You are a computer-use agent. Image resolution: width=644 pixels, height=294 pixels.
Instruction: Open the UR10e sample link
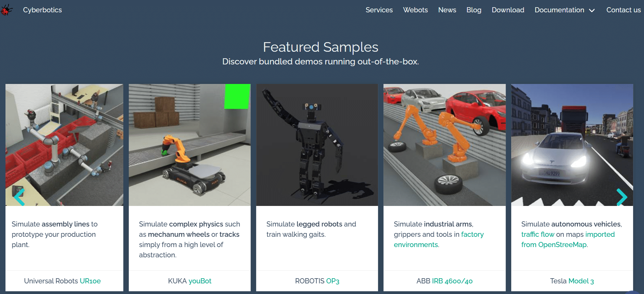(90, 281)
